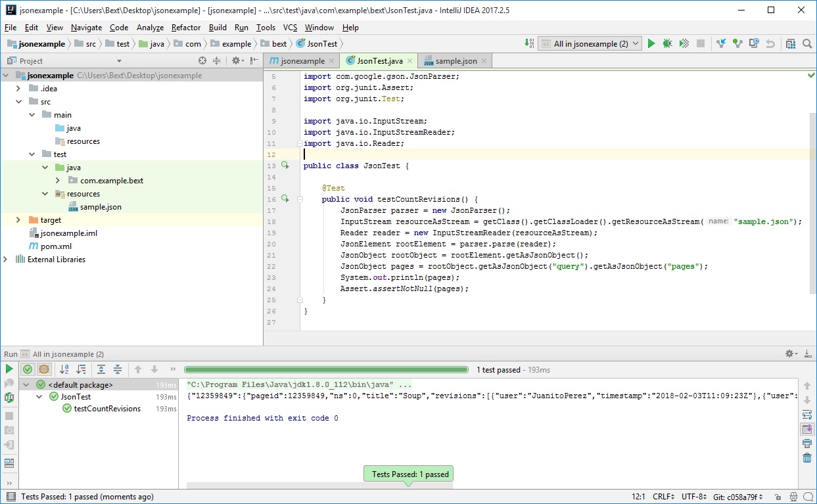Open Search Everywhere with the magnifier icon
The width and height of the screenshot is (817, 504).
(x=806, y=43)
